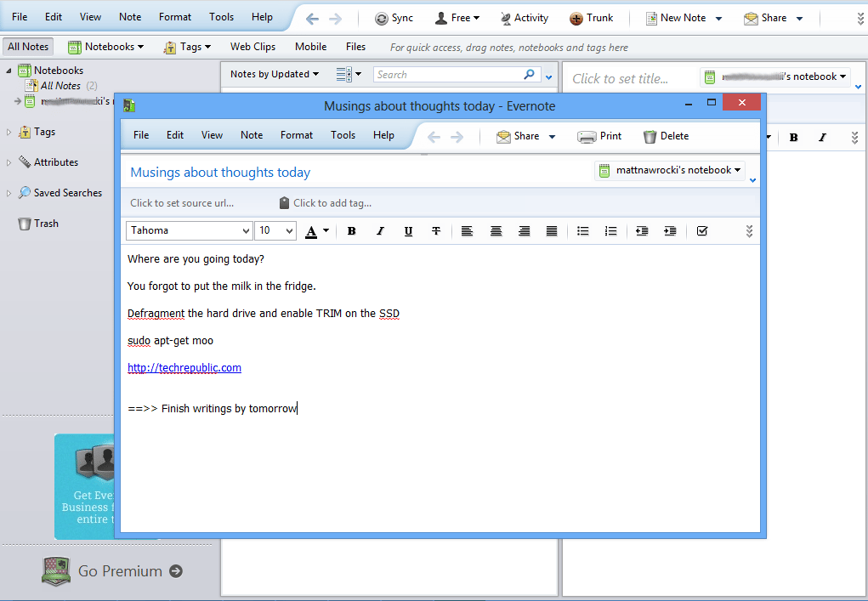Open Share dropdown arrow in note window
Screen dimensions: 868x601
click(552, 137)
